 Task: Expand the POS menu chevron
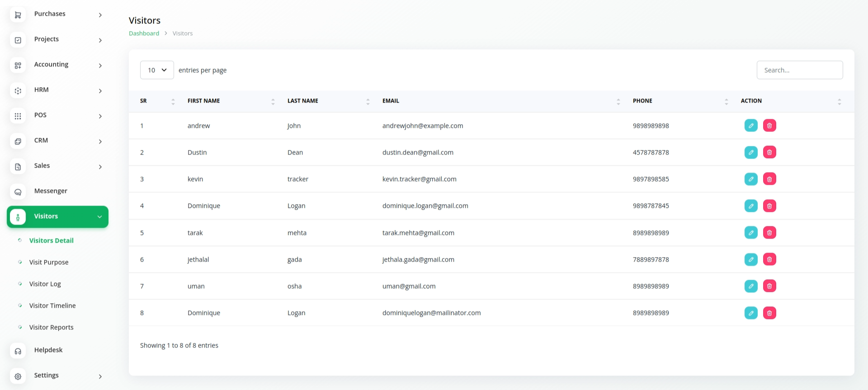100,116
